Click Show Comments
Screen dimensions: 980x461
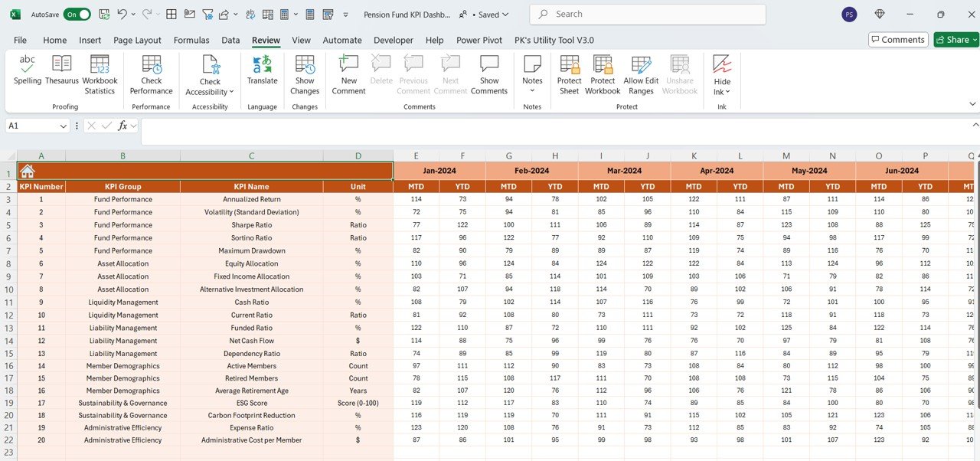[x=489, y=75]
